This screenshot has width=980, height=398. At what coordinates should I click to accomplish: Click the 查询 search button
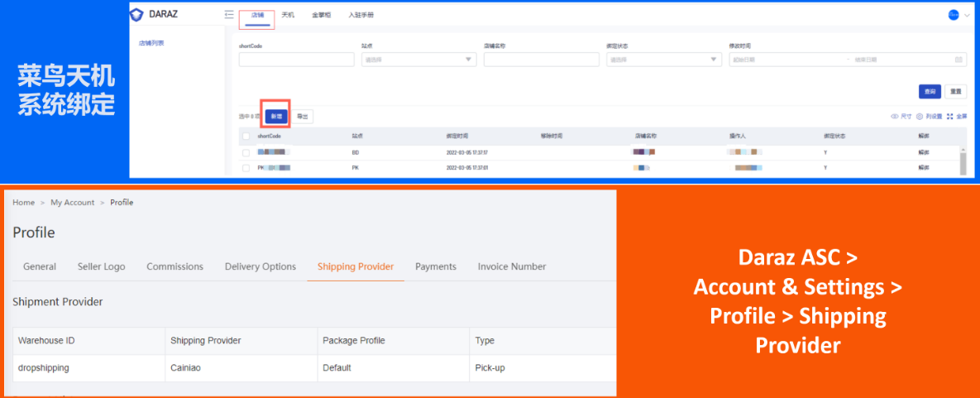[x=930, y=91]
